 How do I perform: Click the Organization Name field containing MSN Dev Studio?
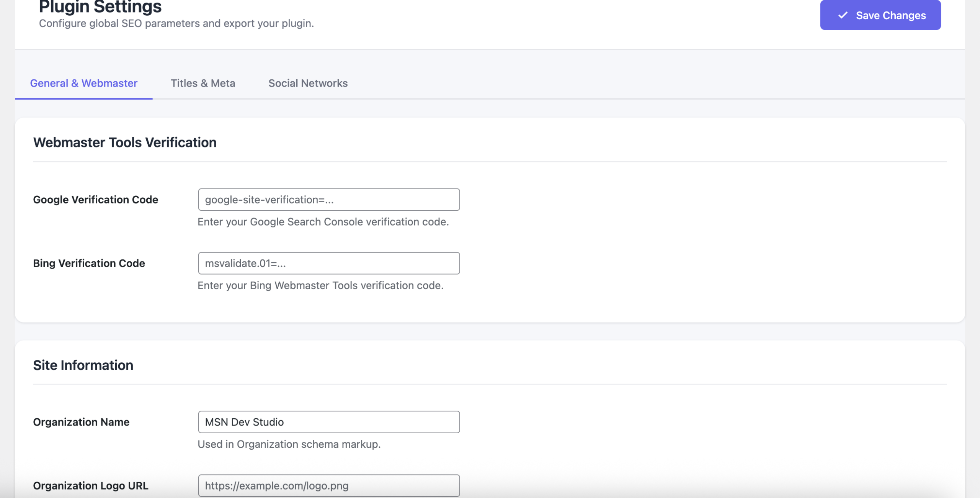[328, 422]
